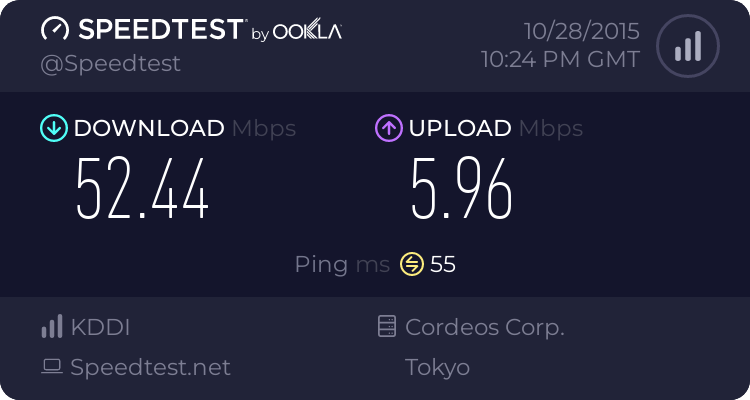Click the upload arrow icon
Image resolution: width=750 pixels, height=400 pixels.
click(388, 128)
